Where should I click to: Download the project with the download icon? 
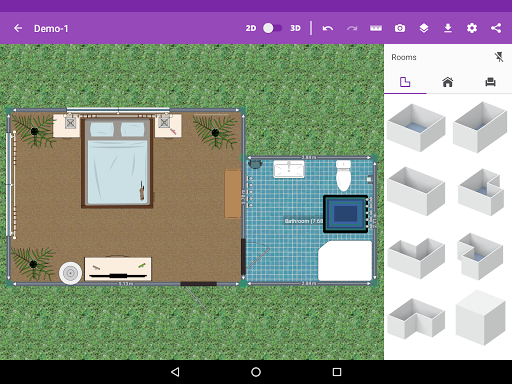click(448, 28)
